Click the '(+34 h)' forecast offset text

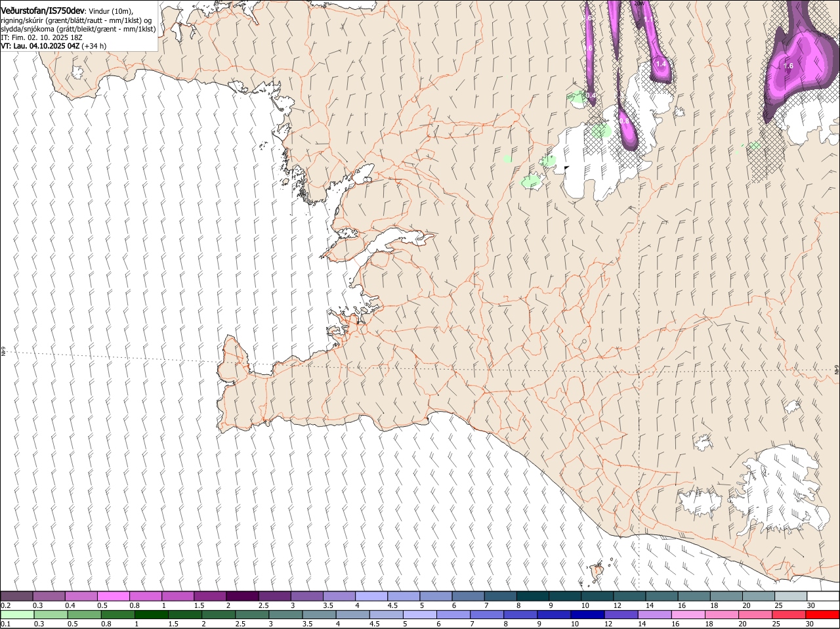pos(94,46)
